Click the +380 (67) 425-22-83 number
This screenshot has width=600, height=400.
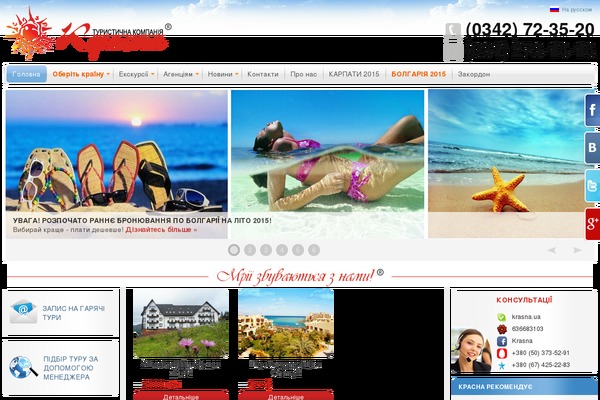point(541,365)
